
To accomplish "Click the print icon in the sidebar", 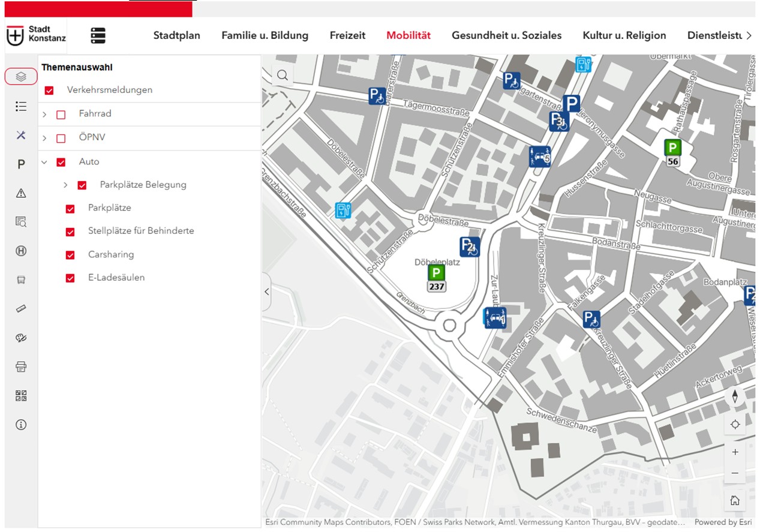I will pyautogui.click(x=20, y=366).
